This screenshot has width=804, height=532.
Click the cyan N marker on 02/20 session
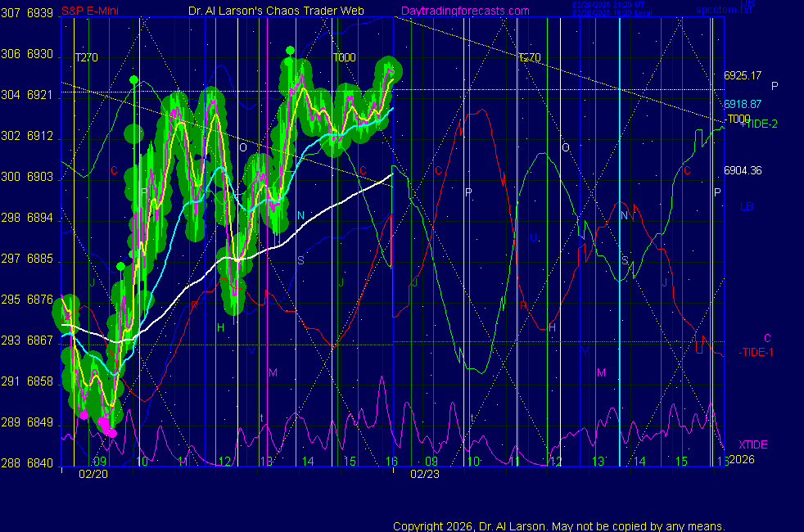[x=300, y=215]
